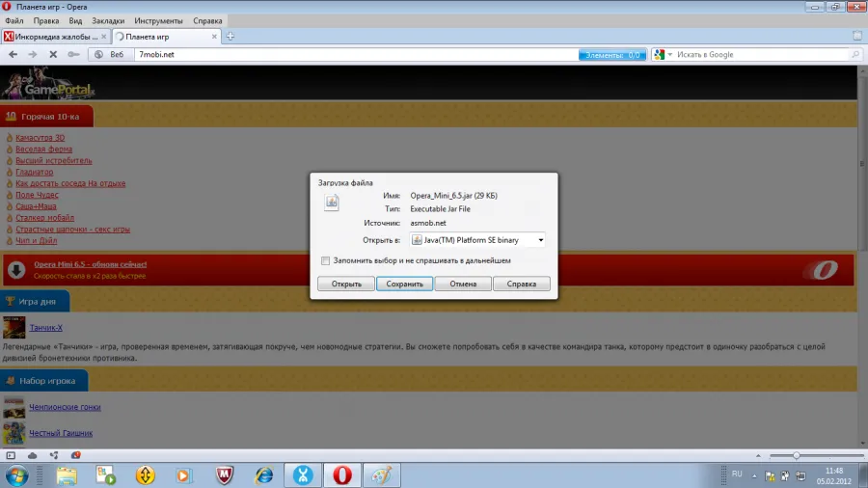Go back with the Back arrow
Viewport: 868px width, 488px height.
(13, 54)
